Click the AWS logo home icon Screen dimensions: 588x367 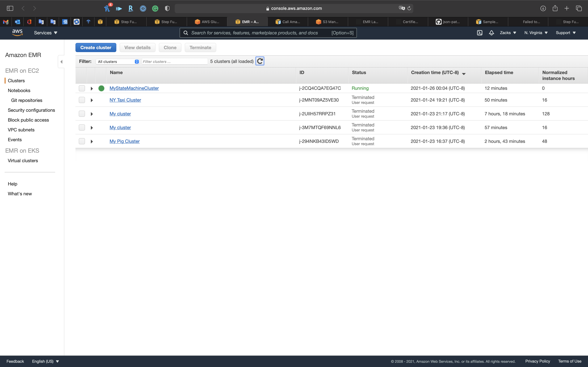point(17,33)
